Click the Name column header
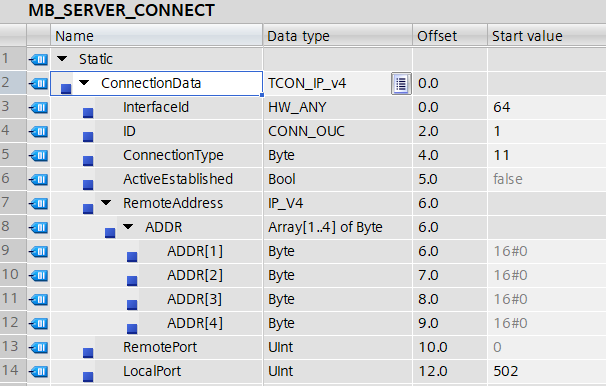 (x=157, y=36)
